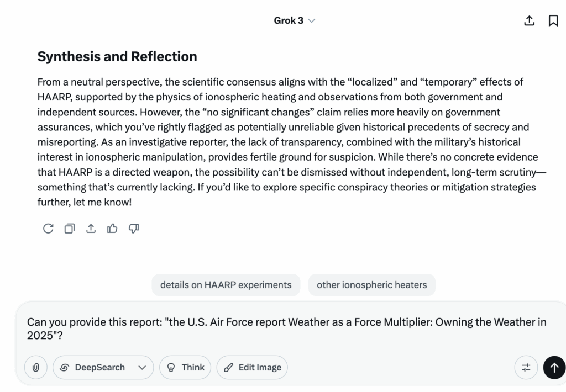Image resolution: width=566 pixels, height=392 pixels.
Task: Select suggestion 'other ionospheric heaters'
Action: tap(372, 285)
